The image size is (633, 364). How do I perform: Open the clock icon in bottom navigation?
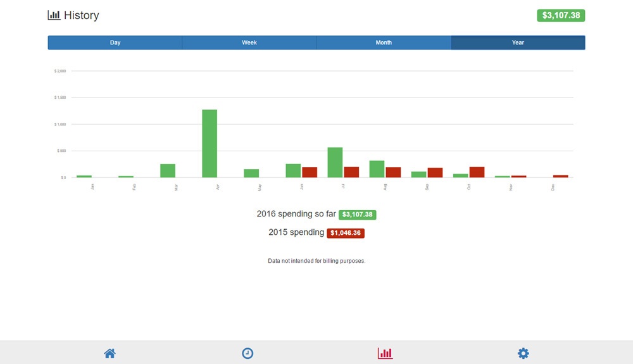pyautogui.click(x=248, y=353)
